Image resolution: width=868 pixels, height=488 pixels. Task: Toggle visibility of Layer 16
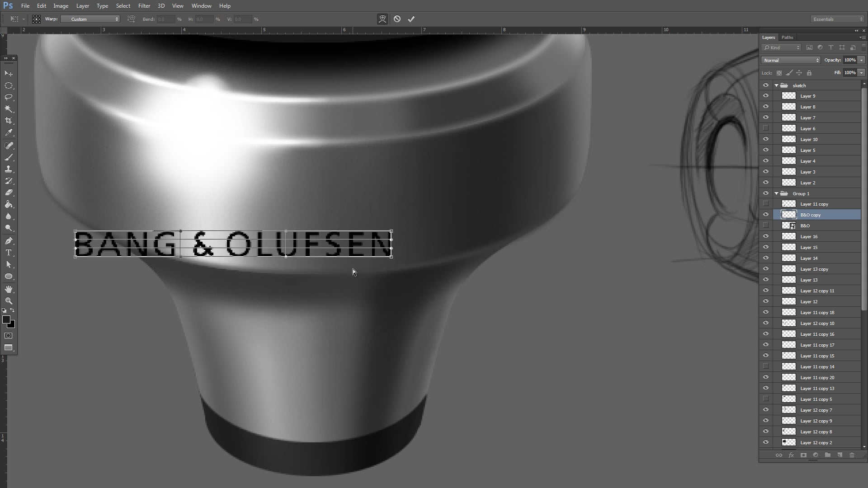[x=765, y=236]
